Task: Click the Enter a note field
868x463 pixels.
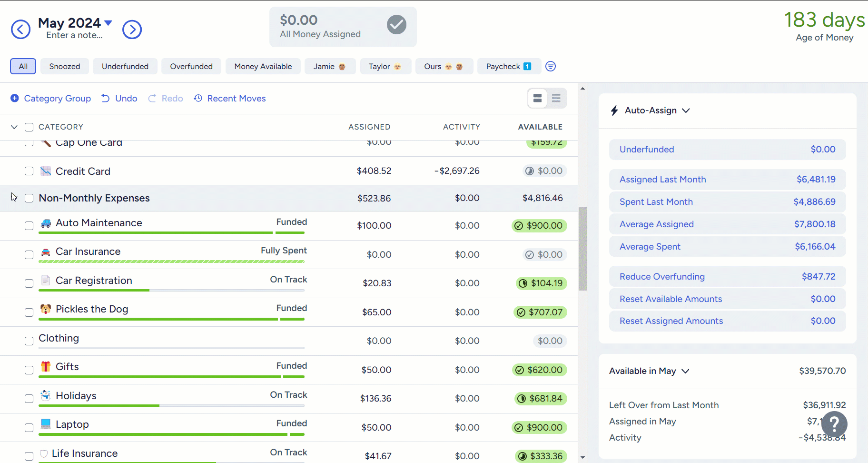Action: 74,35
